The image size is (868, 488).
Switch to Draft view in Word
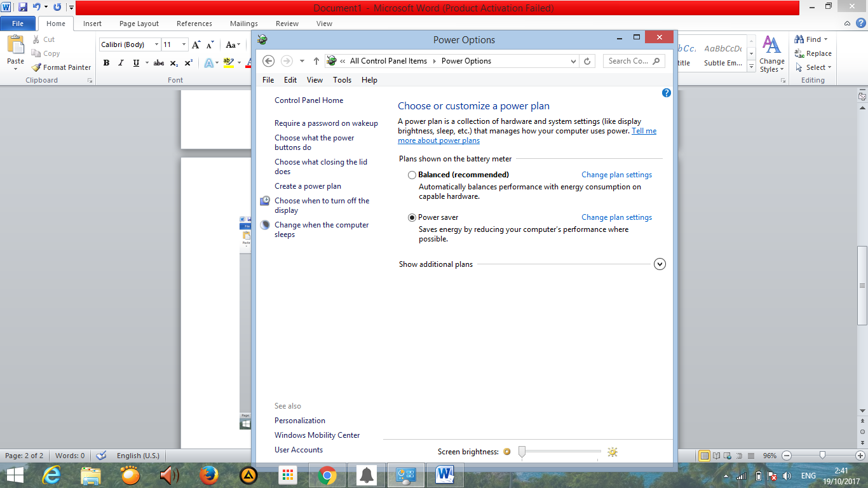(751, 456)
